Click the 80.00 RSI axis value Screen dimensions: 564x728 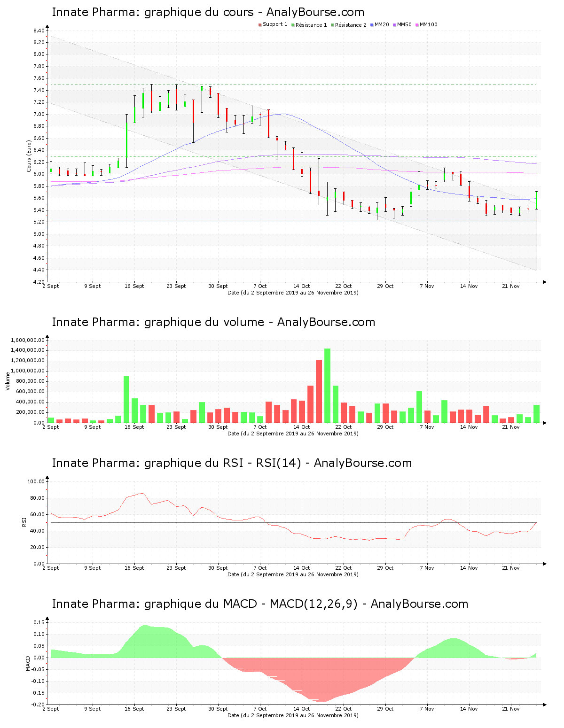(x=37, y=498)
